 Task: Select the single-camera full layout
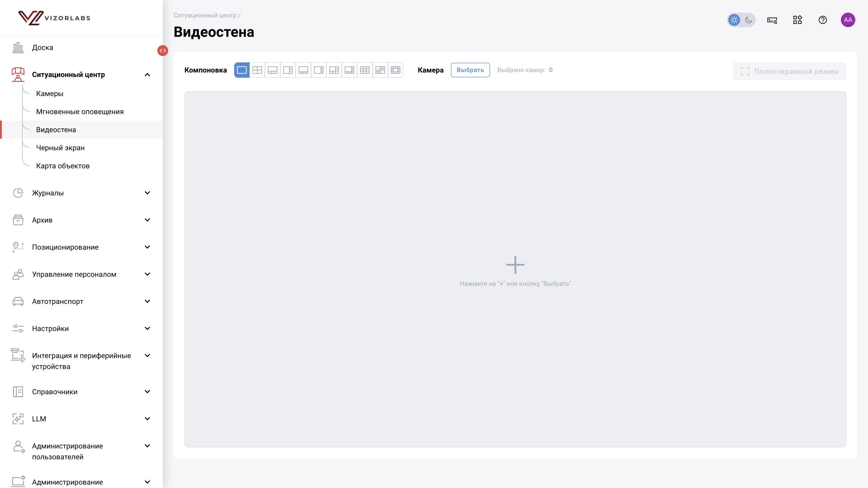(242, 70)
